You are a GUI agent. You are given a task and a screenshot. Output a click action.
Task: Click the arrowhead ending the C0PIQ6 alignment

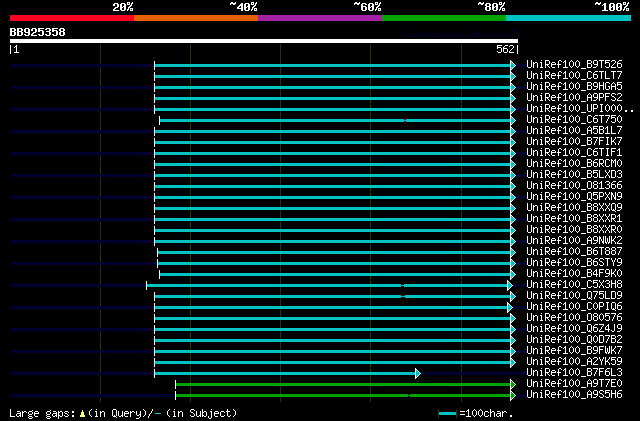[x=510, y=307]
